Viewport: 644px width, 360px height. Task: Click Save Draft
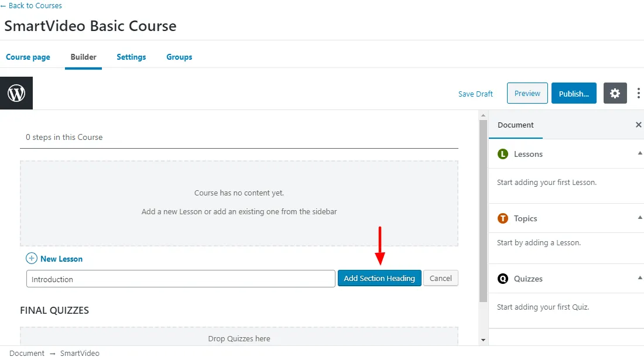coord(475,94)
